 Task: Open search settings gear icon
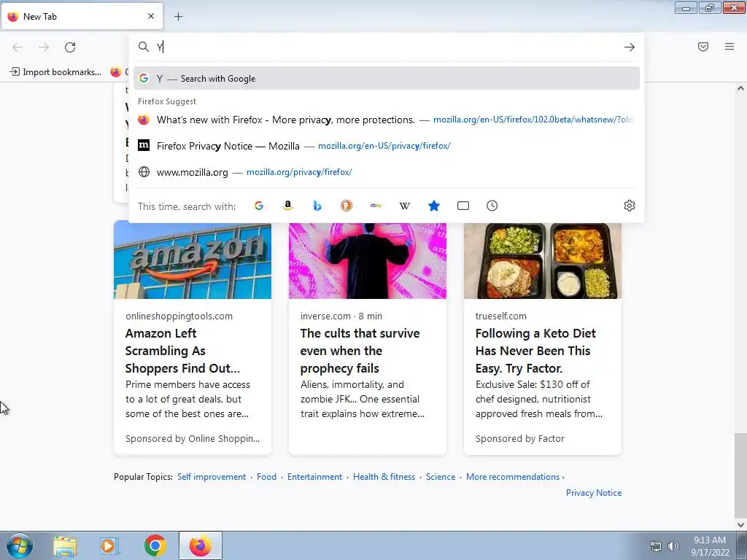[630, 206]
